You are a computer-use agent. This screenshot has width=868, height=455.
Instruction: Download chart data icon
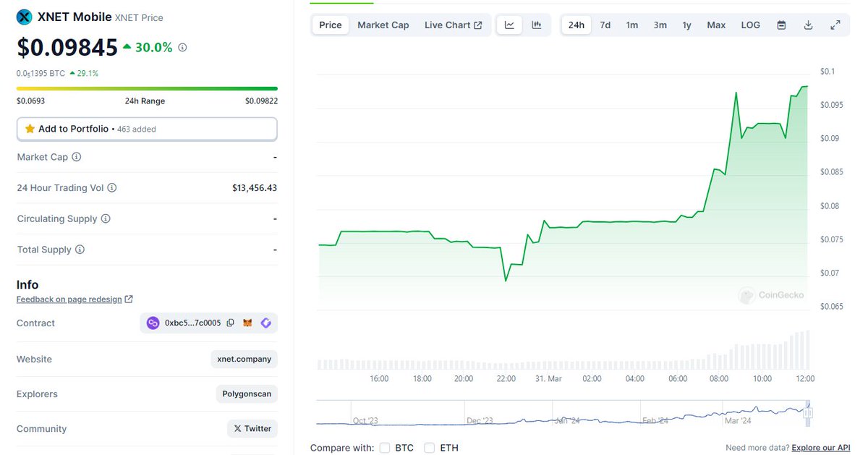(808, 25)
